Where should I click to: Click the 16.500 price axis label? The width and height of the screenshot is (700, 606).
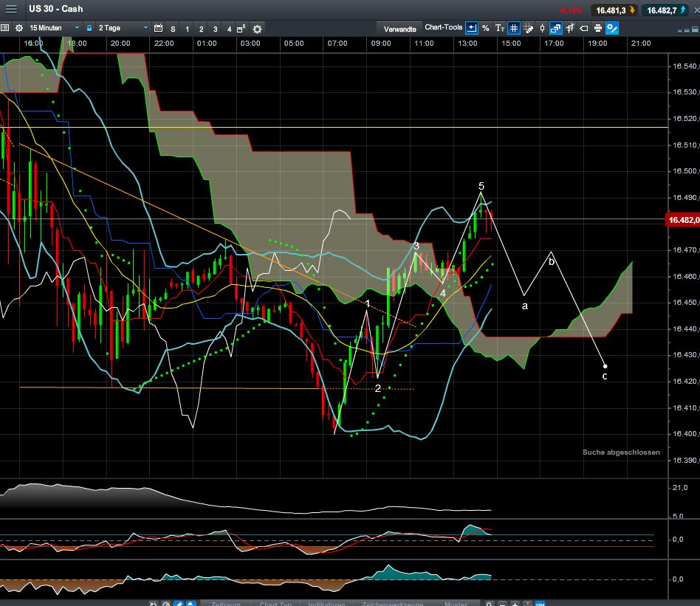coord(684,171)
